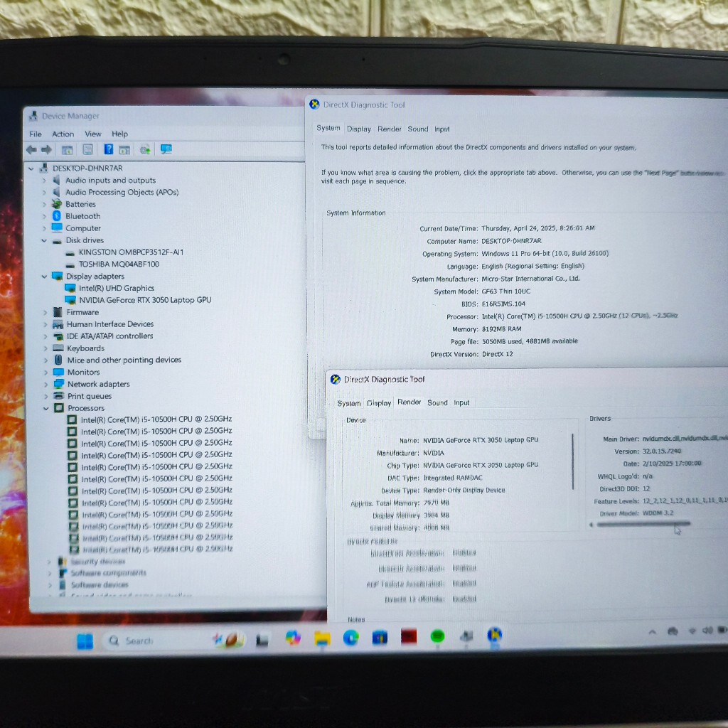This screenshot has height=728, width=728.
Task: Click the Show/Hide Action Pane toolbar icon
Action: [x=124, y=149]
